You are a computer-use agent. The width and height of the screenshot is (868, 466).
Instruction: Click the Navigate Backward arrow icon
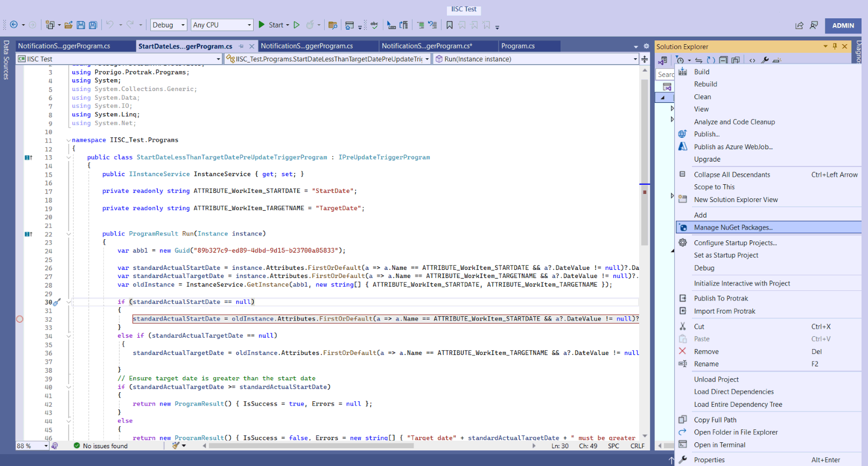pos(14,25)
